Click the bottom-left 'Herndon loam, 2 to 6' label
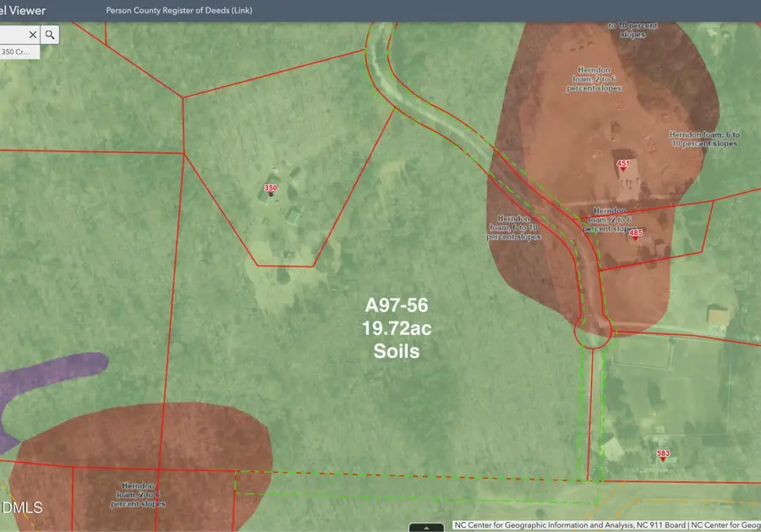The height and width of the screenshot is (532, 761). coord(138,495)
